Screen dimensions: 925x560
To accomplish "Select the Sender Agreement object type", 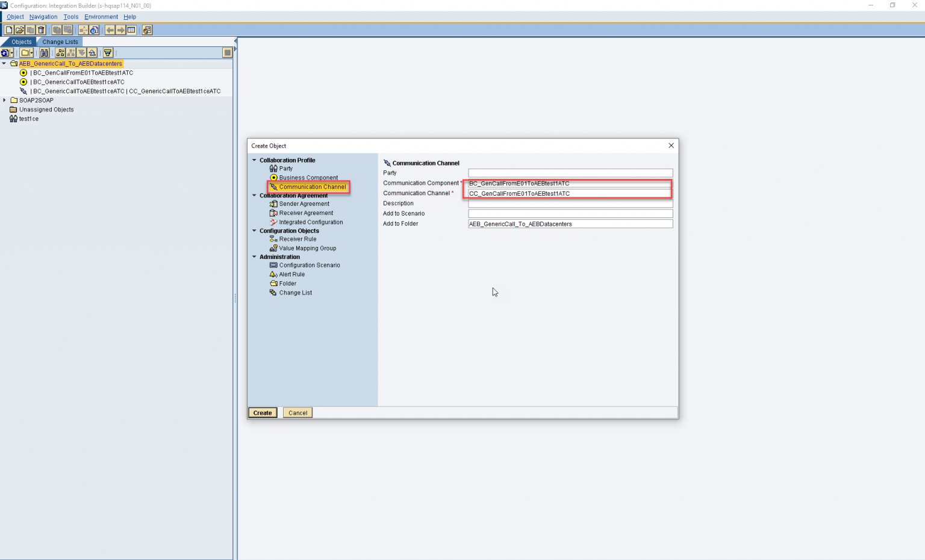I will pos(303,204).
